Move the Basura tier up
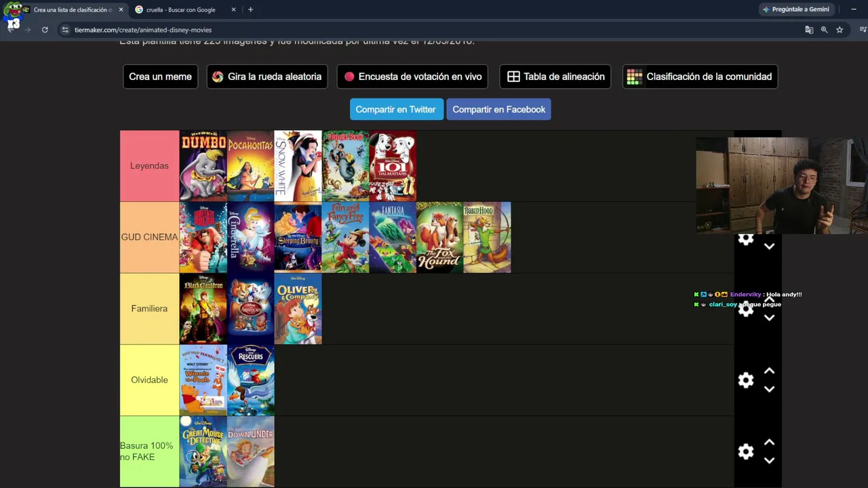The image size is (868, 488). [x=769, y=443]
